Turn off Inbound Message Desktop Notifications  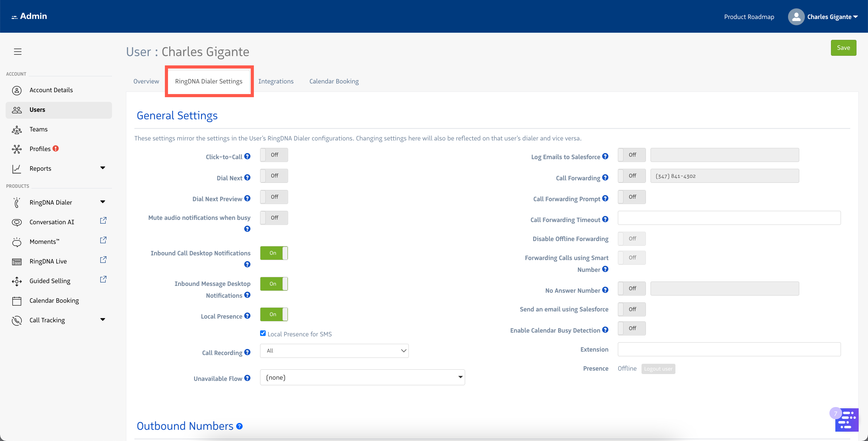[x=274, y=284]
